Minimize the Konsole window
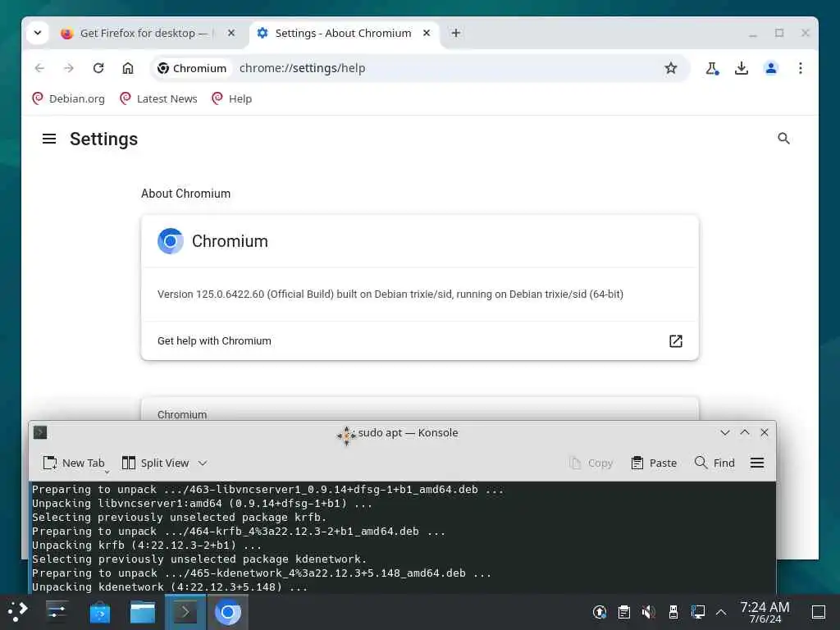Screen dimensions: 840x630 pyautogui.click(x=725, y=432)
